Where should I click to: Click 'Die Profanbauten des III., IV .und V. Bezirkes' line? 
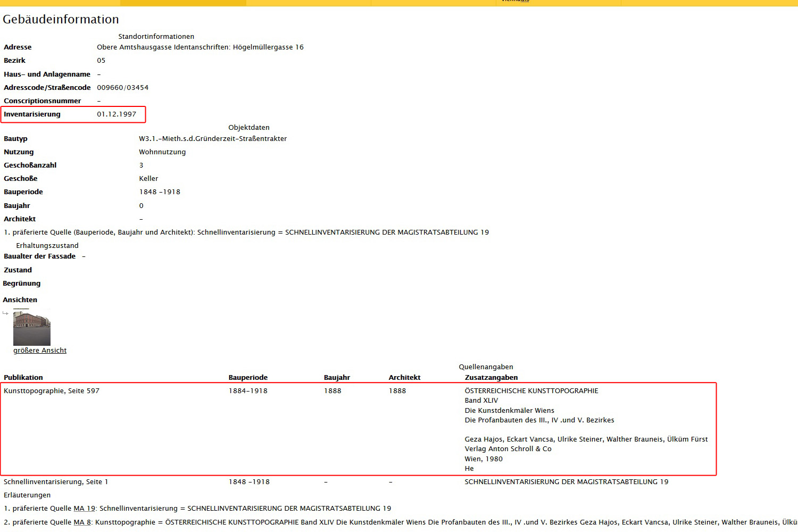point(539,420)
